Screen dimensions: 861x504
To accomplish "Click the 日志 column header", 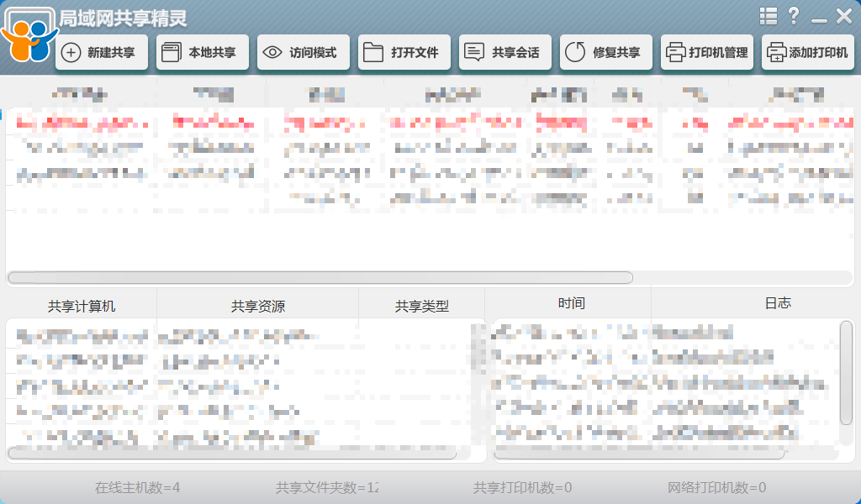I will (778, 303).
